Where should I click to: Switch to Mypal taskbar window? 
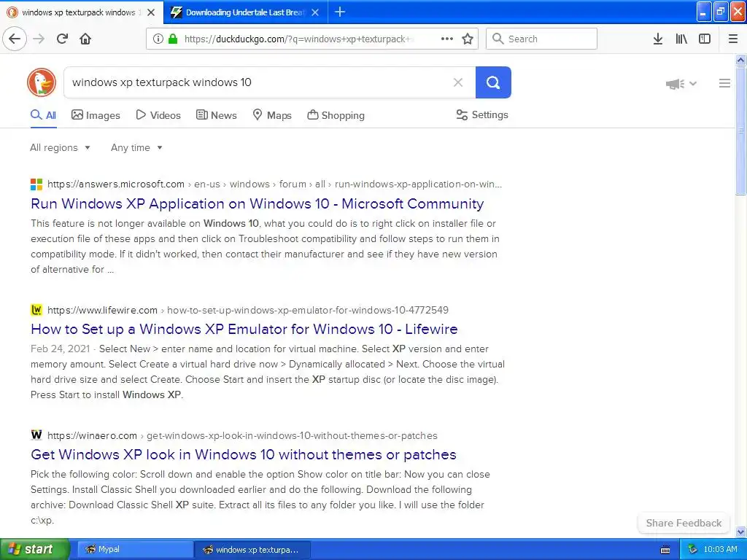(x=135, y=550)
